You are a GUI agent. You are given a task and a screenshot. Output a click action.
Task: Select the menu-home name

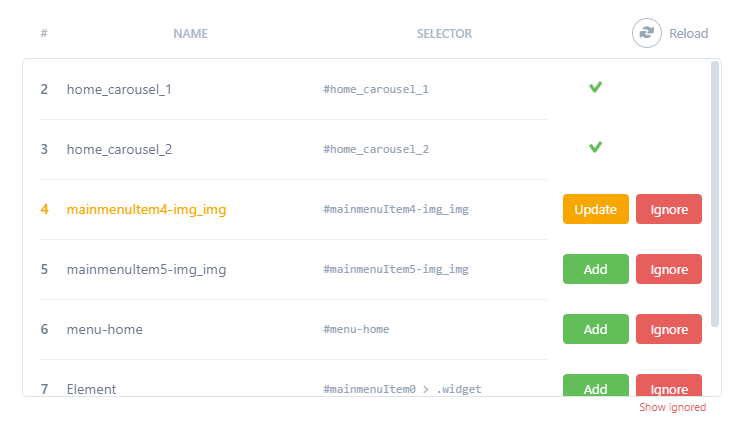tap(104, 329)
